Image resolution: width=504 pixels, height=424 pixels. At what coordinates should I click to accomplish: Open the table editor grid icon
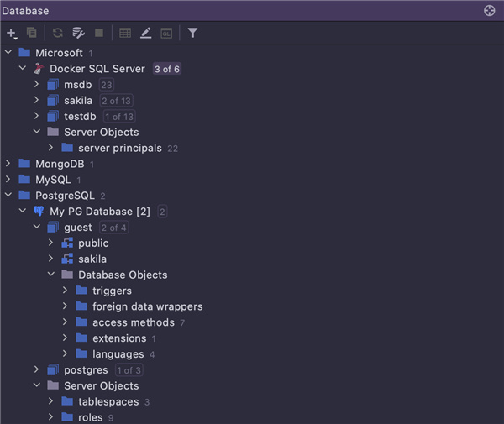point(125,33)
